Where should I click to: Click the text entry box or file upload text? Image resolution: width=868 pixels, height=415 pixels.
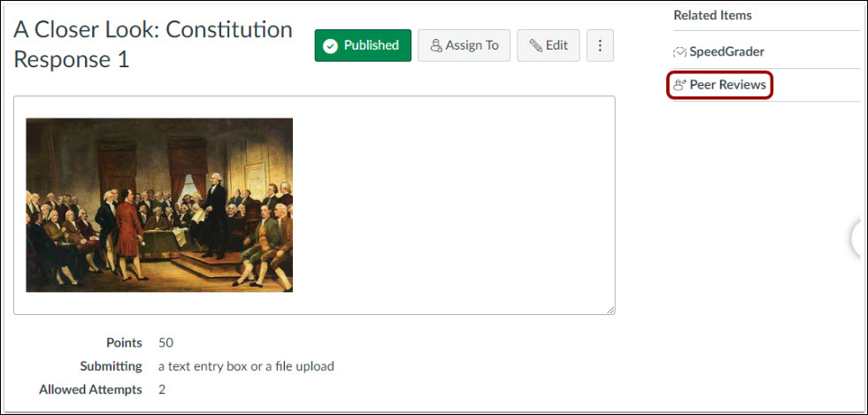tap(246, 366)
